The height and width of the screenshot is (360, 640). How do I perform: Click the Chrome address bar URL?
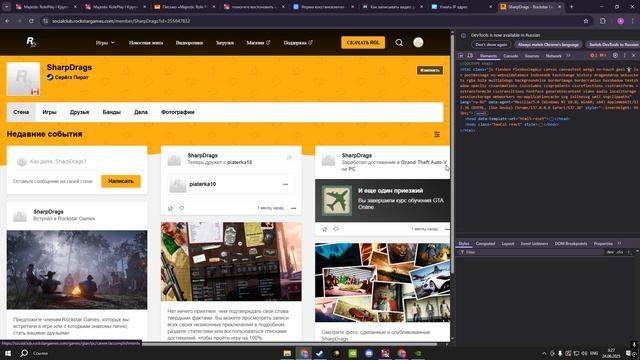pyautogui.click(x=121, y=21)
